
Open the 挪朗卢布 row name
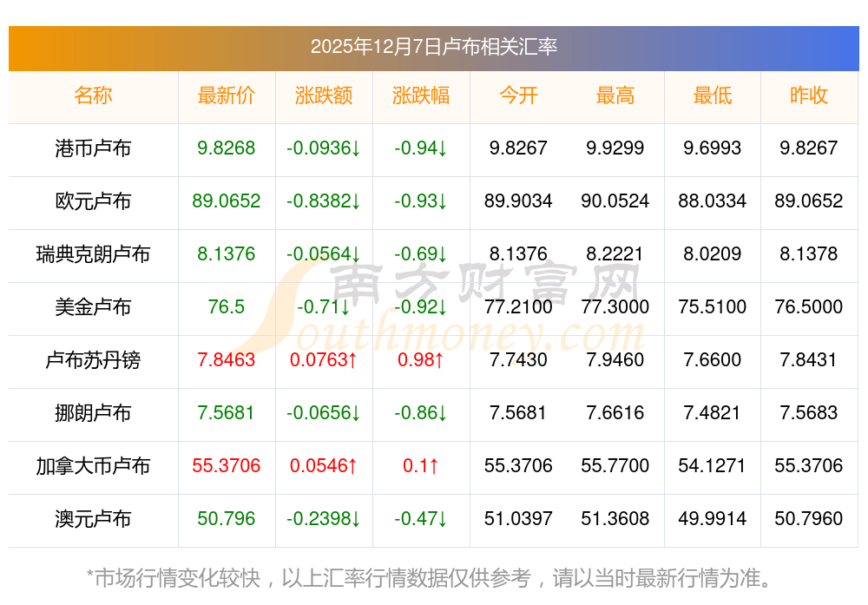pyautogui.click(x=93, y=413)
